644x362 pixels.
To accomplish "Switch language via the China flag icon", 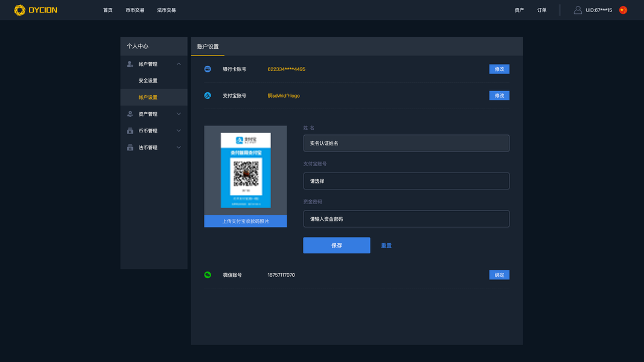I will tap(623, 10).
